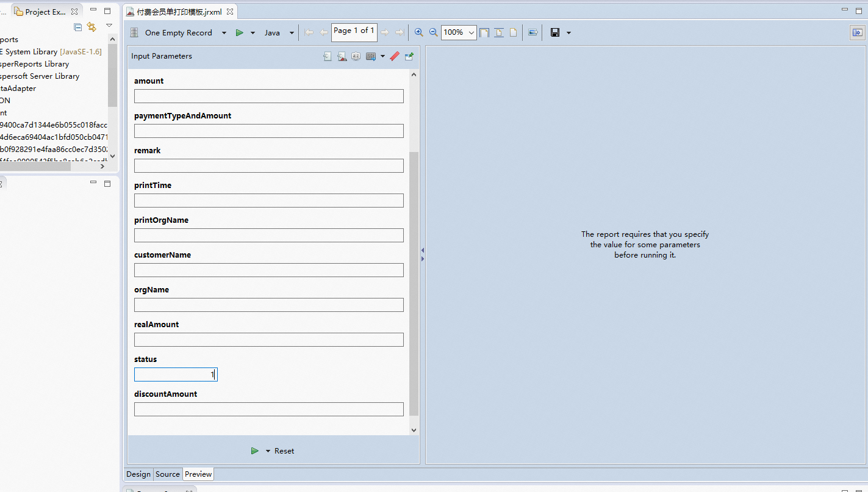This screenshot has height=492, width=868.
Task: Go to the last page arrow
Action: (x=400, y=32)
